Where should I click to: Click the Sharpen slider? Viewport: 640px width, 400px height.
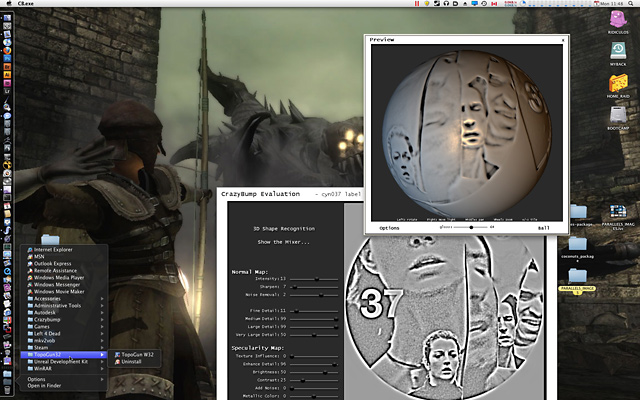(x=314, y=287)
